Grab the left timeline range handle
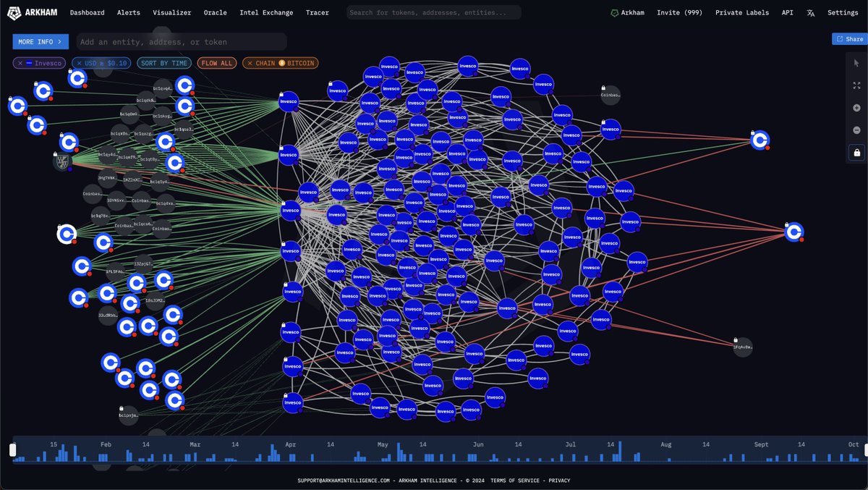 pos(12,450)
